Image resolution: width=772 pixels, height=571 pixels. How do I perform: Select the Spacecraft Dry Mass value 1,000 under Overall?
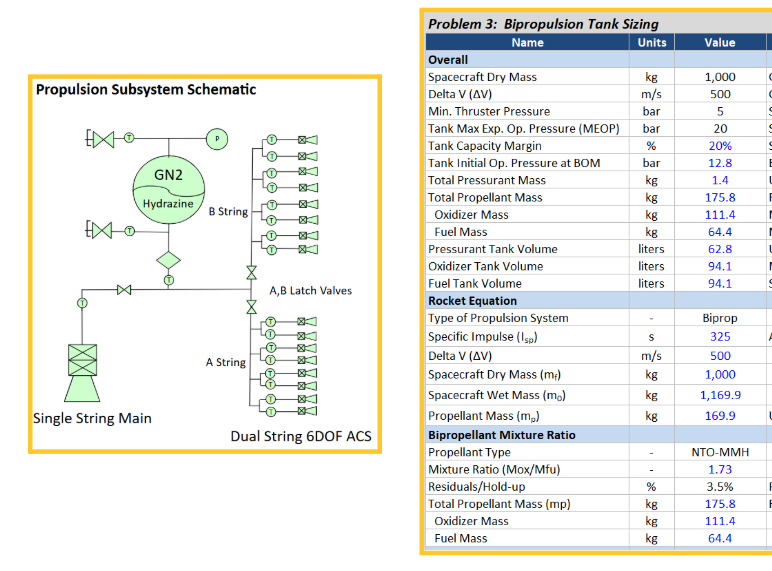[x=720, y=77]
